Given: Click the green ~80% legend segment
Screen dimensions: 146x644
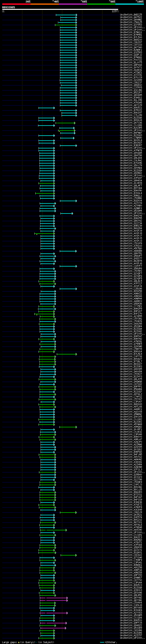Looking at the screenshot, I should tap(101, 4).
